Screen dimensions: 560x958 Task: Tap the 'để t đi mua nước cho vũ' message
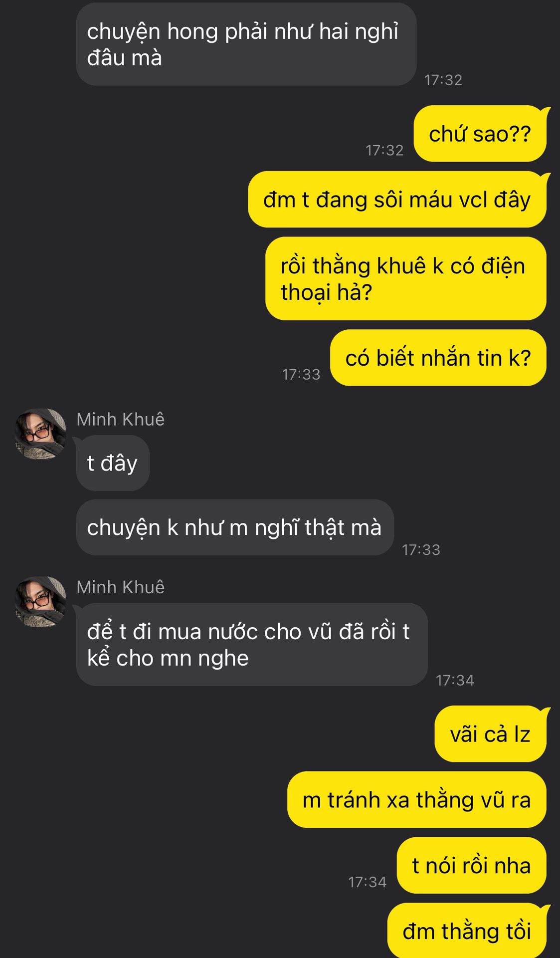click(x=252, y=645)
